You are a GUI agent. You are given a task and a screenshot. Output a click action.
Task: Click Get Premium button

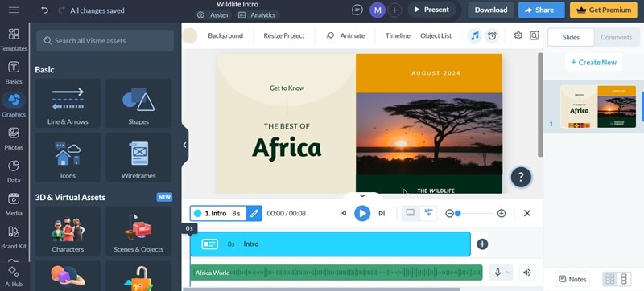pos(604,10)
